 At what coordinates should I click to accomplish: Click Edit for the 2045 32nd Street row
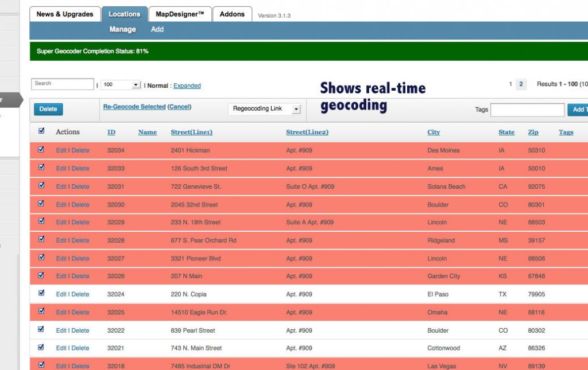[61, 205]
